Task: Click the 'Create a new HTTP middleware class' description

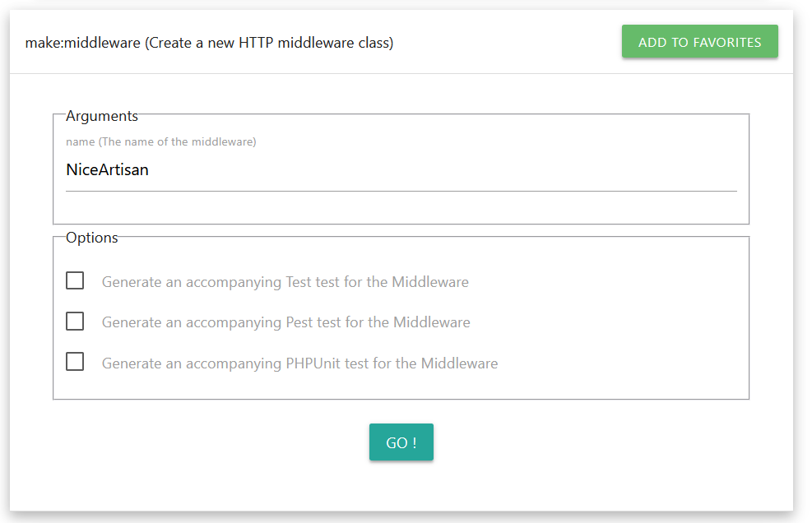Action: pyautogui.click(x=269, y=43)
